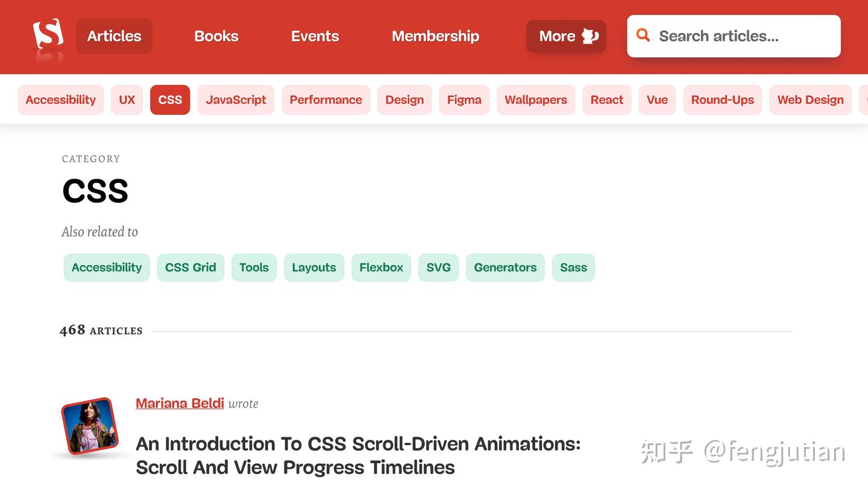This screenshot has width=868, height=491.
Task: Click the CSS Grid related tag
Action: point(190,267)
